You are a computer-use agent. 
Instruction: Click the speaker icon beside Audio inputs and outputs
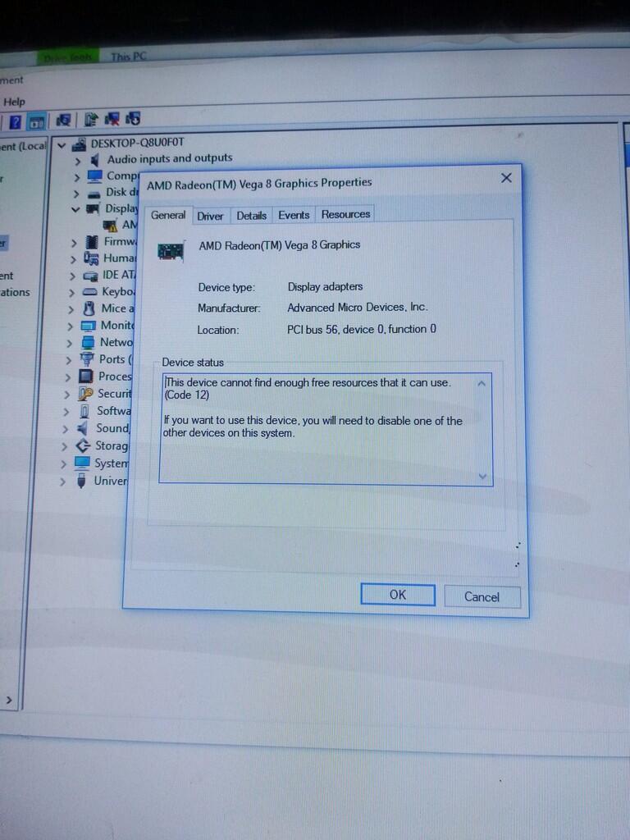click(95, 160)
